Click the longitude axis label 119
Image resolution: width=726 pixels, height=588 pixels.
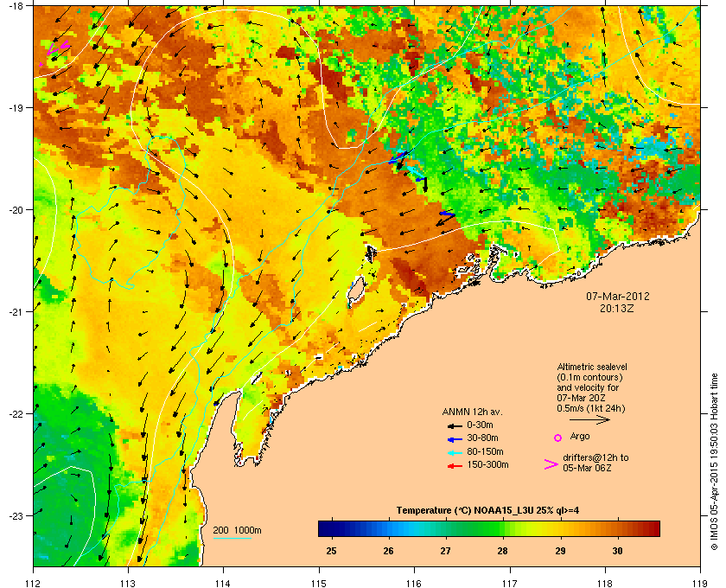point(700,584)
